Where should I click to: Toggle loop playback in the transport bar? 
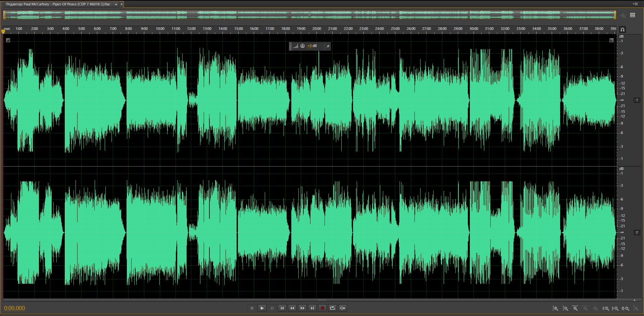click(333, 308)
